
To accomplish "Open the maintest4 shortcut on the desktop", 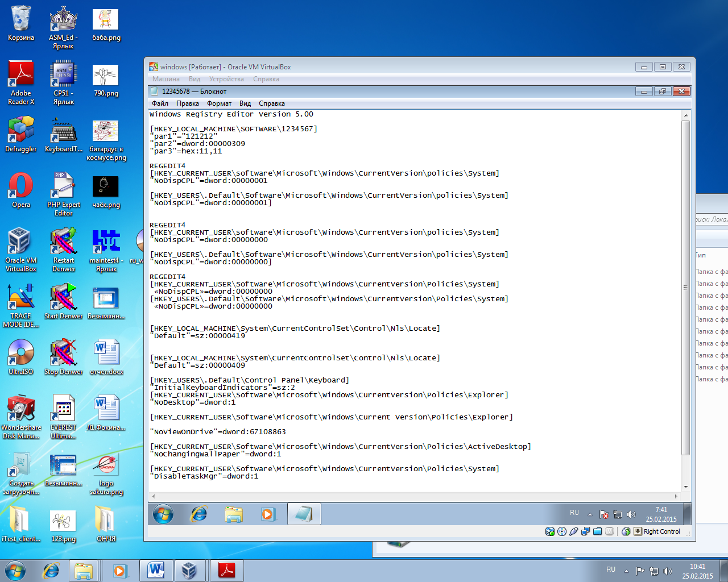I will pyautogui.click(x=106, y=250).
